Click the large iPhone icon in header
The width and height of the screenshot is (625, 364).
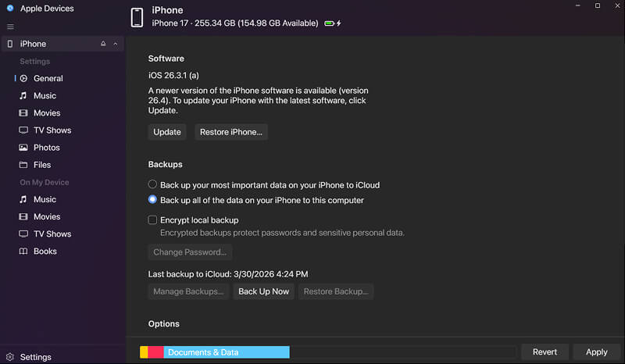click(137, 17)
